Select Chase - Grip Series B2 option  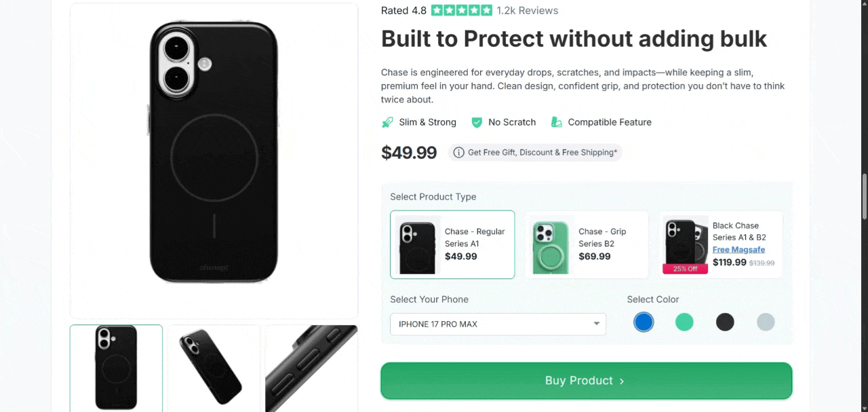click(x=587, y=244)
